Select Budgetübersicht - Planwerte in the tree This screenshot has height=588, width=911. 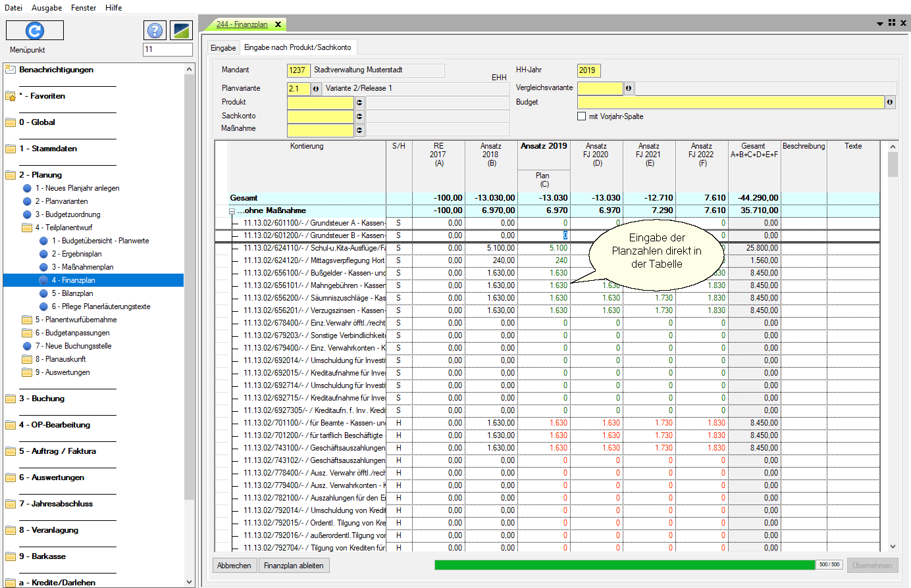click(x=100, y=241)
